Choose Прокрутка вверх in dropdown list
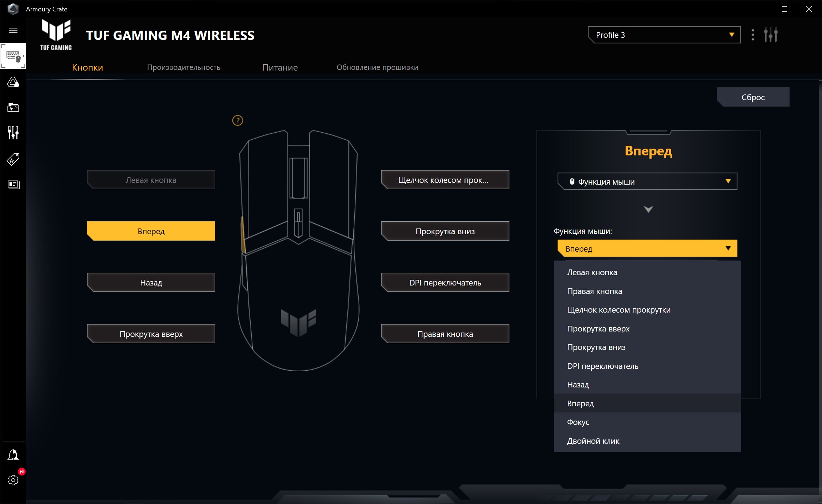 [x=647, y=329]
